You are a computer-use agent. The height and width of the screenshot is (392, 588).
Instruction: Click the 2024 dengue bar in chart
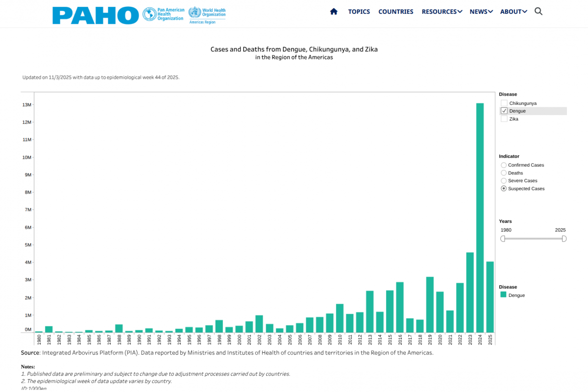(480, 218)
